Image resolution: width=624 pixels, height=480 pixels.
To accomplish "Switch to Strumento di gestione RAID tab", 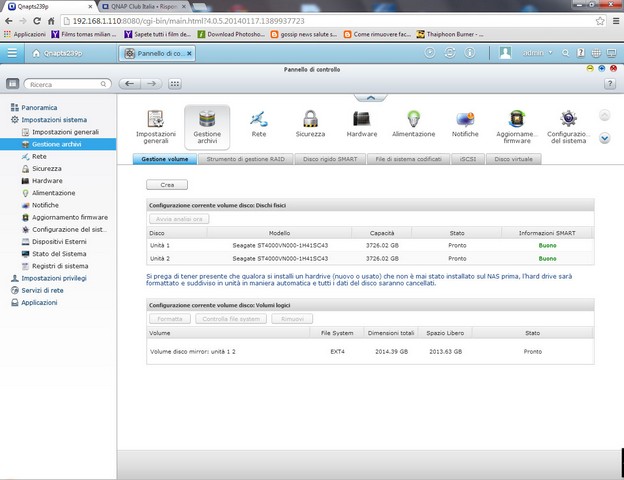I will (247, 159).
